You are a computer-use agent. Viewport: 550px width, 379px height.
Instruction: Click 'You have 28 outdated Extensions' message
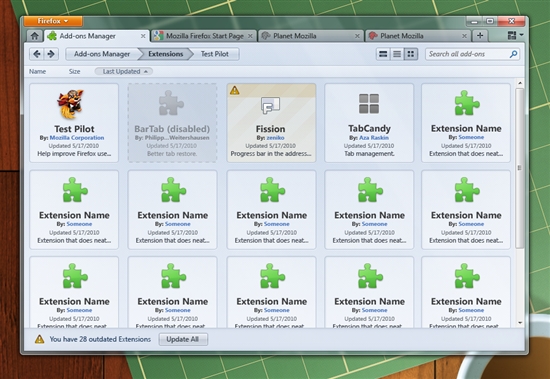click(100, 339)
